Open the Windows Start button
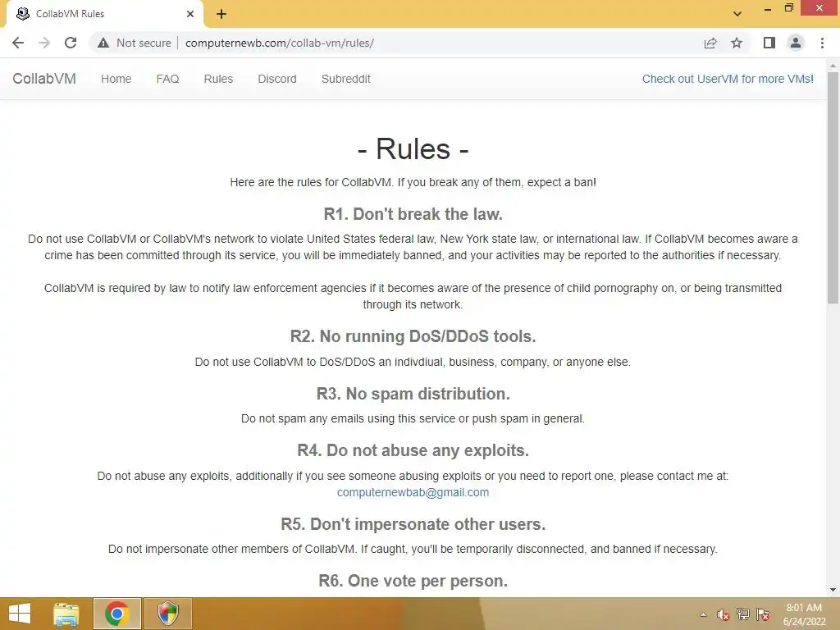 tap(20, 614)
